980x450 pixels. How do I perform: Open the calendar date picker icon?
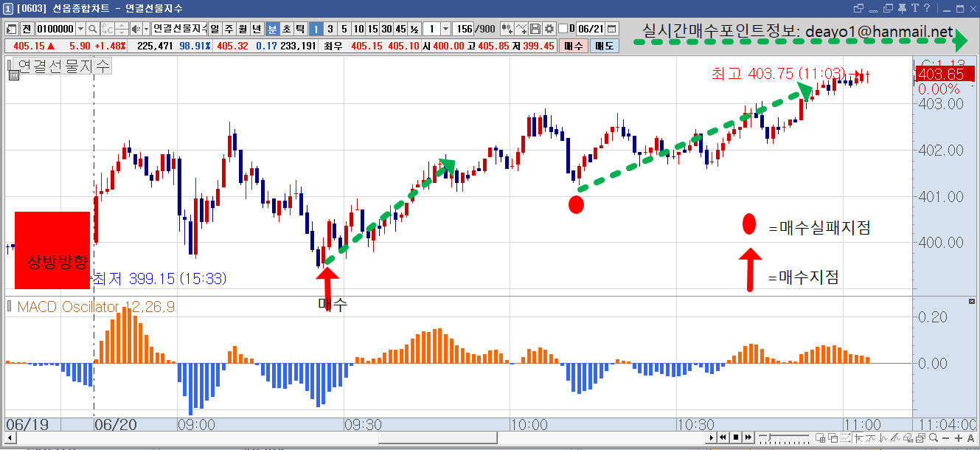pos(611,29)
